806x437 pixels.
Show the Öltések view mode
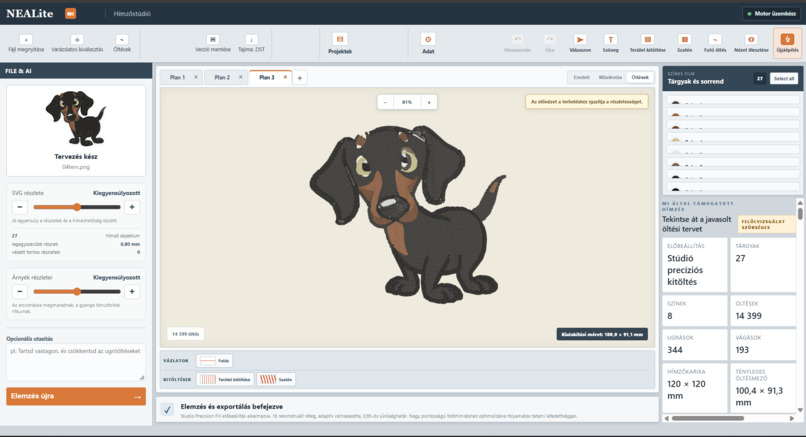(x=640, y=77)
